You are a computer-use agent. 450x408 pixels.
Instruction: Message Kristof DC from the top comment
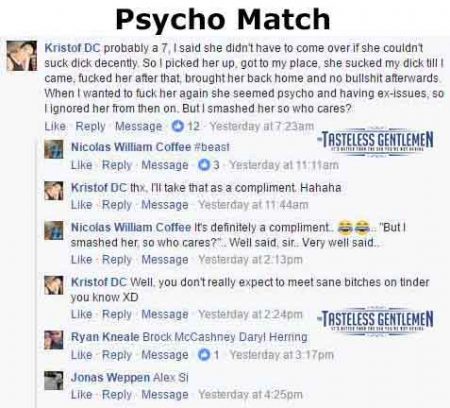tap(138, 126)
